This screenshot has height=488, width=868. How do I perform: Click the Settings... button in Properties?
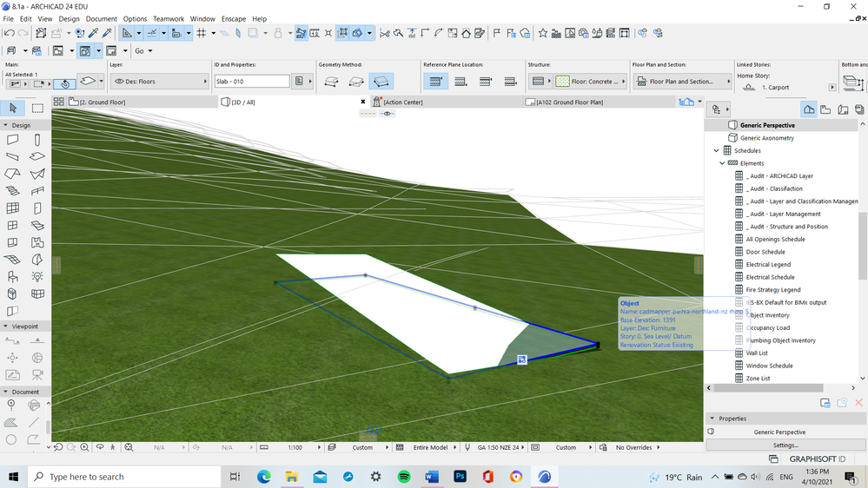tap(786, 445)
